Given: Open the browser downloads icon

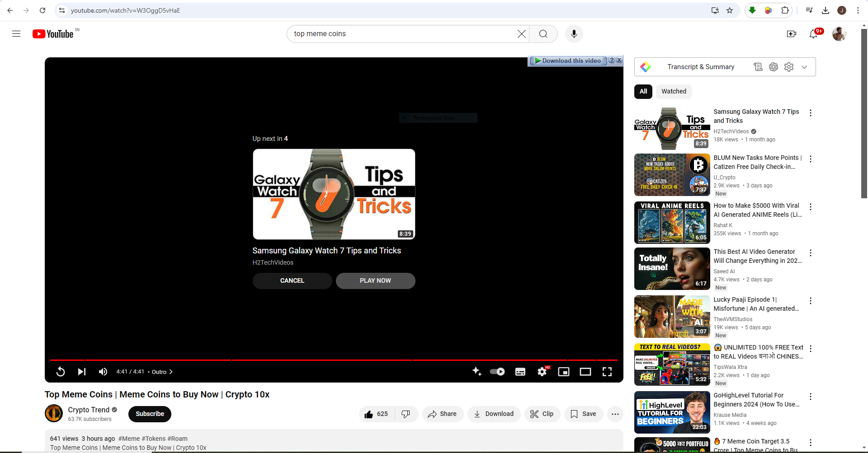Looking at the screenshot, I should pyautogui.click(x=826, y=10).
